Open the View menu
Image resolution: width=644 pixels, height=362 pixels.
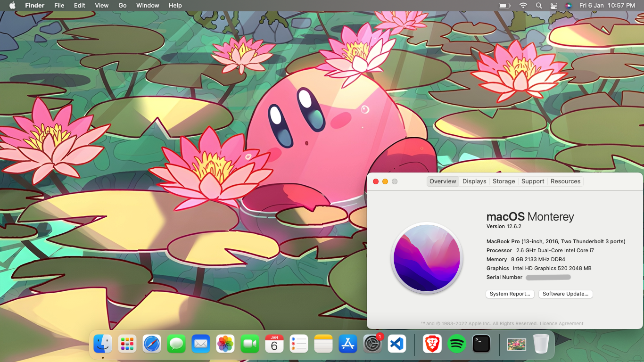click(x=102, y=5)
